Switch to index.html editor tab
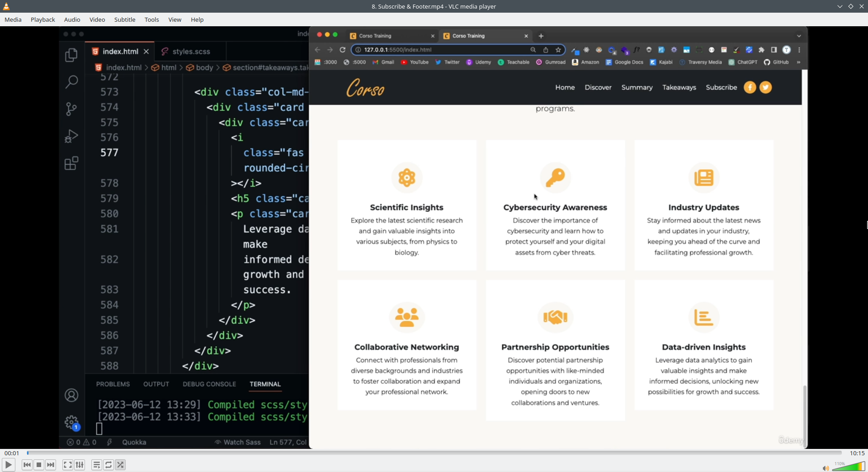 tap(120, 52)
